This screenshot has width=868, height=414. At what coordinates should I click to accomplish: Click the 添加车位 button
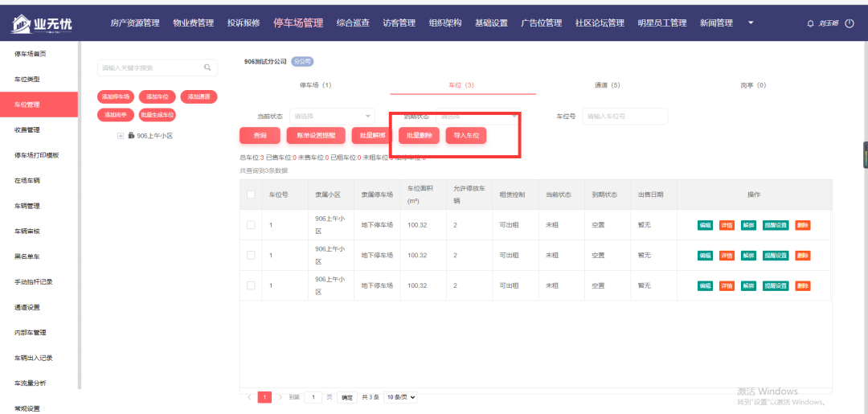click(x=158, y=96)
